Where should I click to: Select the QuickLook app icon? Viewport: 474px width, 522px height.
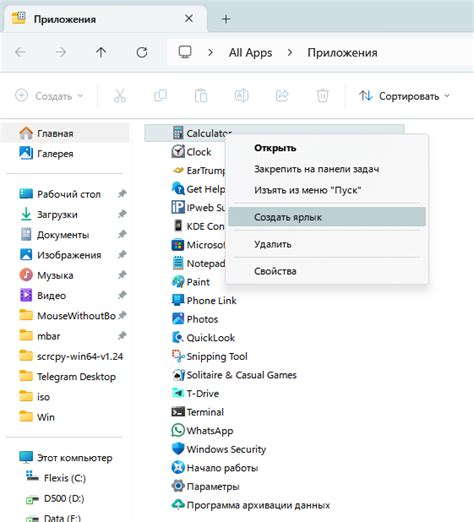178,338
